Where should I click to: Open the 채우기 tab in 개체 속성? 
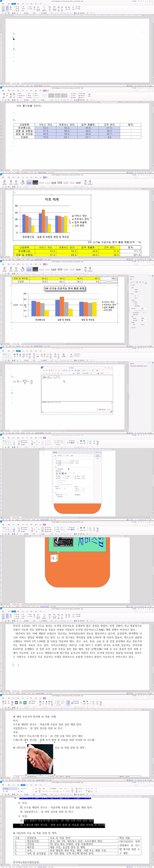68,456
